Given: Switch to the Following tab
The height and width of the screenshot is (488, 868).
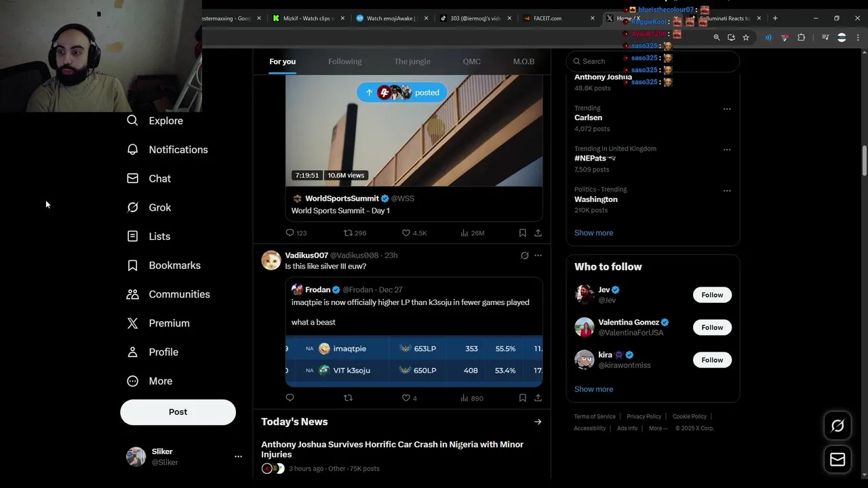Looking at the screenshot, I should tap(344, 62).
